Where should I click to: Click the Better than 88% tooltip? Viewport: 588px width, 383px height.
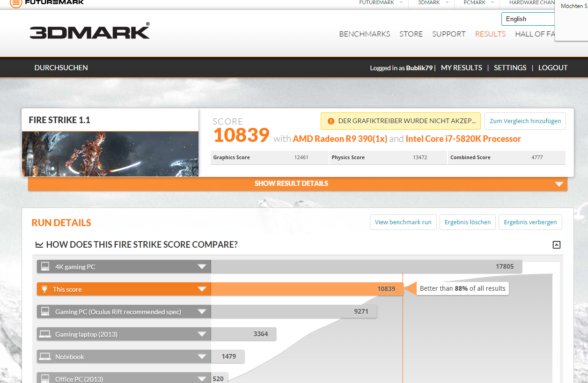[463, 288]
